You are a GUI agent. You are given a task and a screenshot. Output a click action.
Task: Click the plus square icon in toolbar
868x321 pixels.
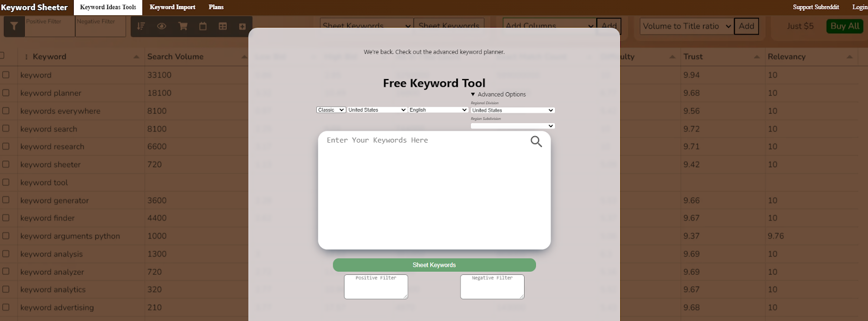(242, 26)
